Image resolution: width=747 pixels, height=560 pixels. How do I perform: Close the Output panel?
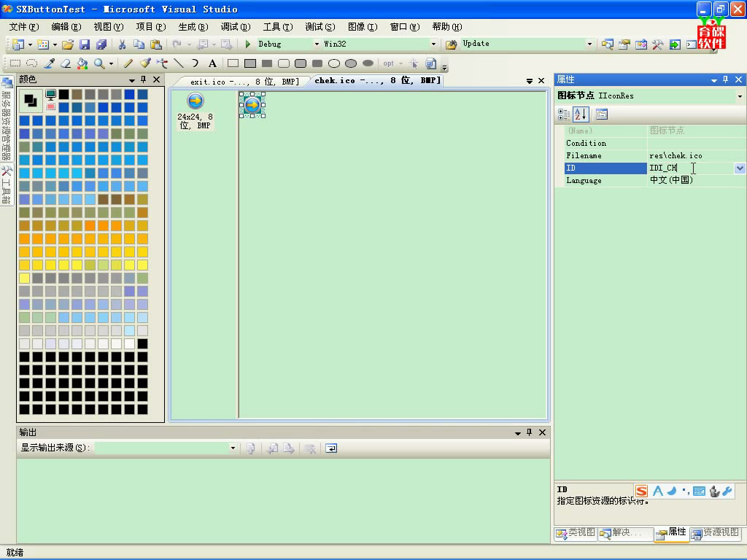click(542, 432)
